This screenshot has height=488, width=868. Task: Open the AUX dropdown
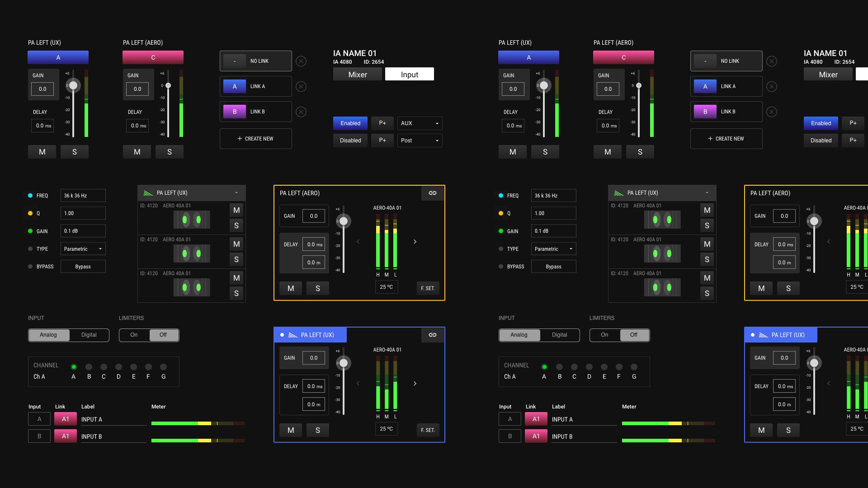(x=420, y=123)
